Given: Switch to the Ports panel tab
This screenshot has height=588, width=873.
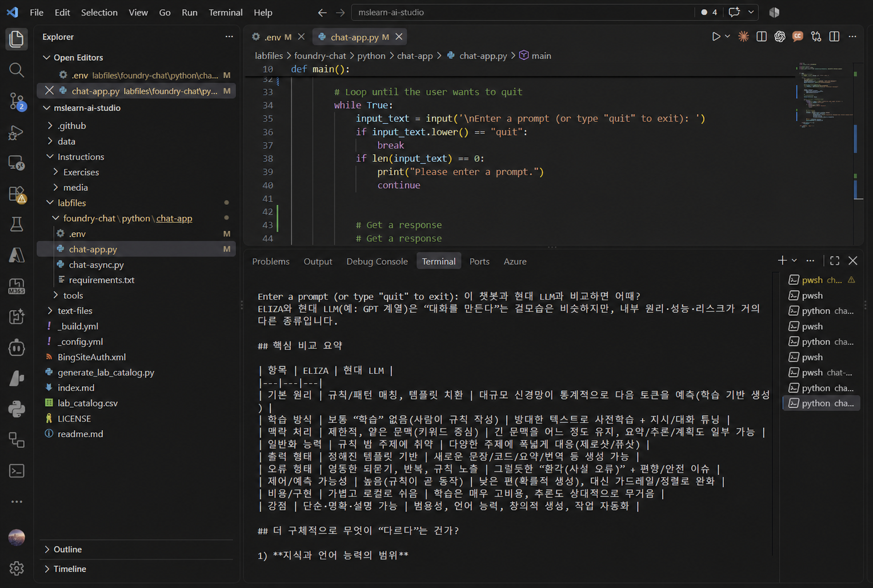Looking at the screenshot, I should pos(479,261).
